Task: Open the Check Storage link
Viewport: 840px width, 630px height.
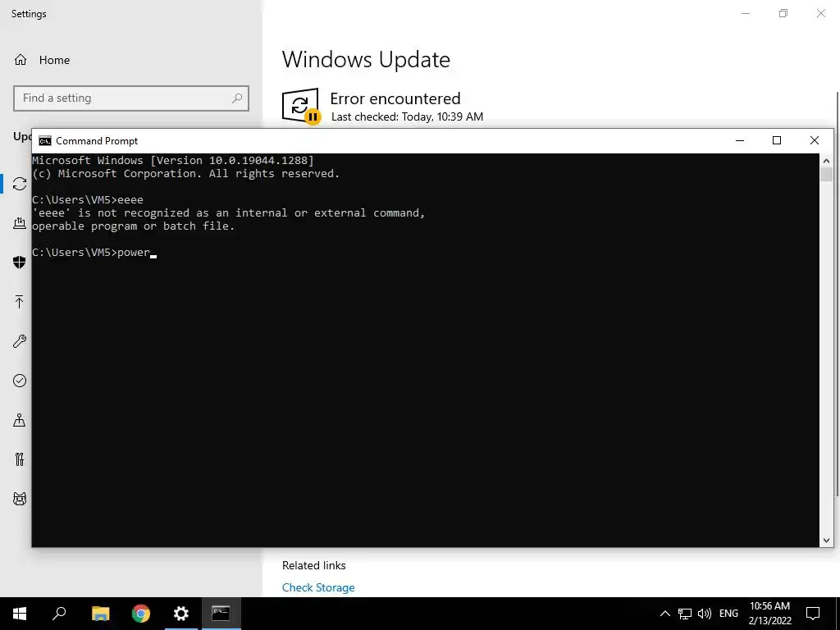Action: coord(318,587)
